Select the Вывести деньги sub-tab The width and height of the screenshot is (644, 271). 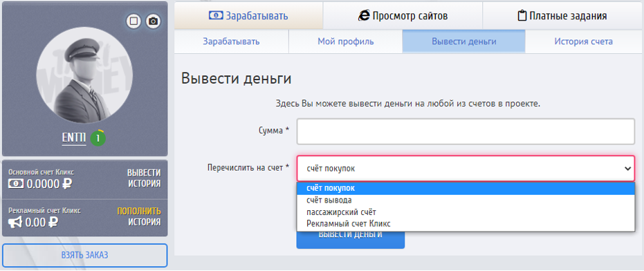(x=463, y=41)
